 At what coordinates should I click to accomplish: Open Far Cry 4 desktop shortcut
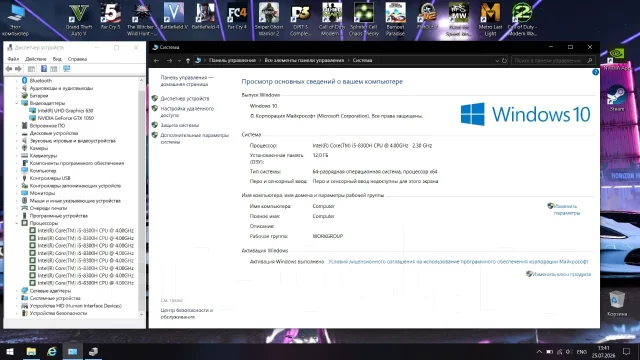pos(237,17)
